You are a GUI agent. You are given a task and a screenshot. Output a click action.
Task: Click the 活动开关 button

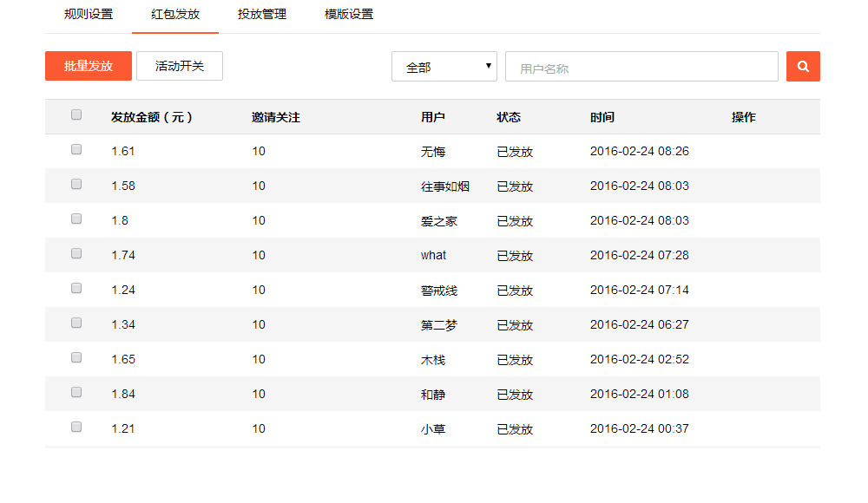click(x=180, y=66)
